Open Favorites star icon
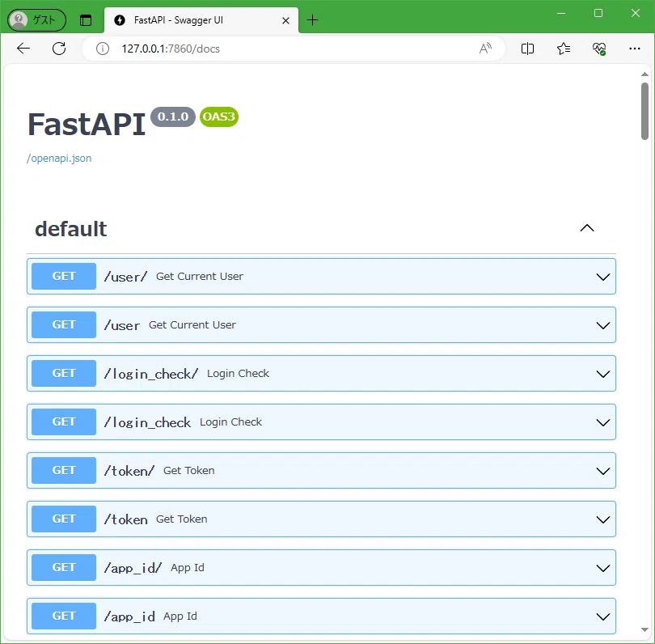 point(564,49)
